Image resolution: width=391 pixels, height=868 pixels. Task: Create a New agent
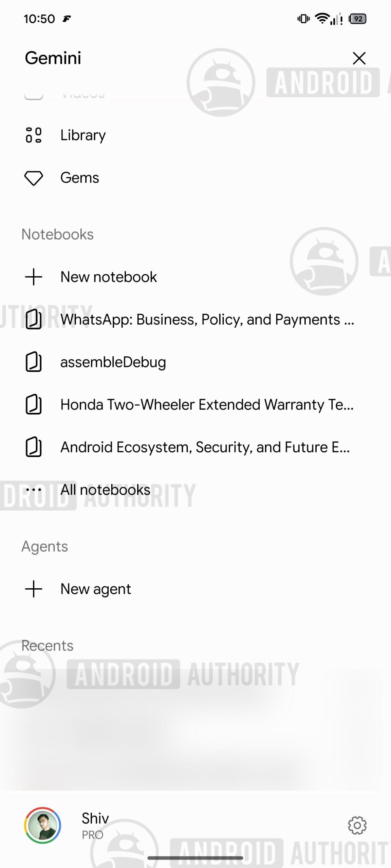click(x=195, y=589)
